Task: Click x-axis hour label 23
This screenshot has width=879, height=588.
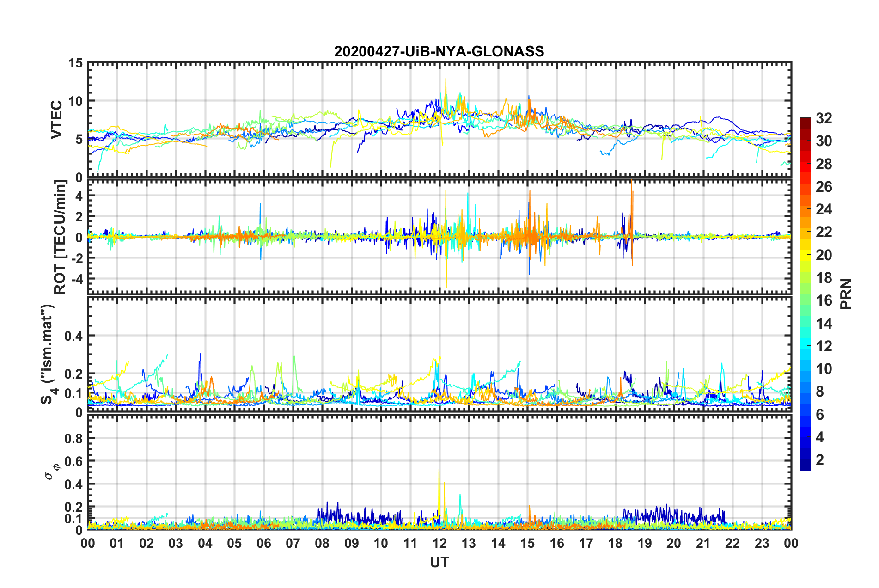Action: click(x=762, y=544)
